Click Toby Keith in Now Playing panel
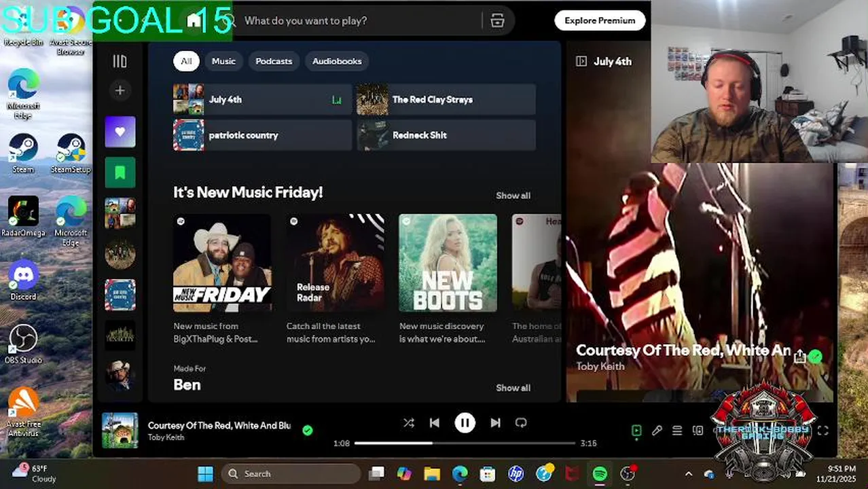 coord(600,366)
